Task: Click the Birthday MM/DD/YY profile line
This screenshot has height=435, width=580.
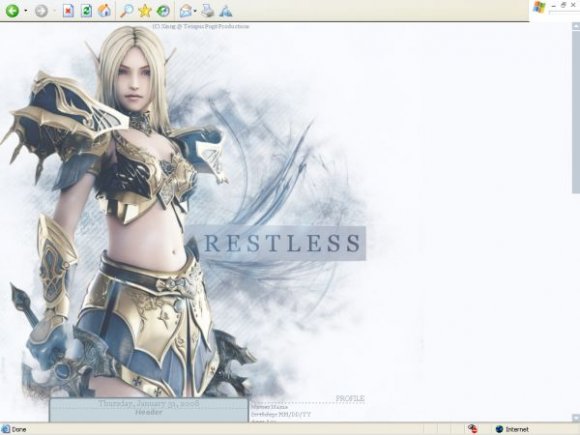Action: pos(281,415)
